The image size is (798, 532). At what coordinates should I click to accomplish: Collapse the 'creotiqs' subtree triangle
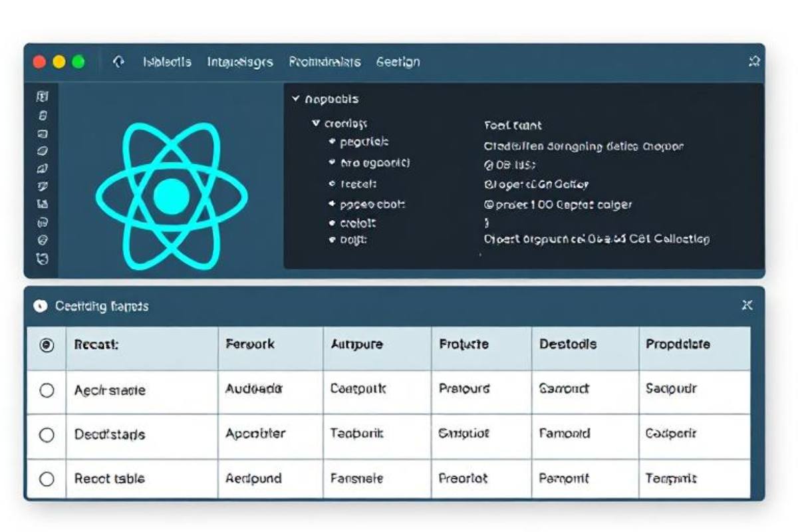(316, 123)
